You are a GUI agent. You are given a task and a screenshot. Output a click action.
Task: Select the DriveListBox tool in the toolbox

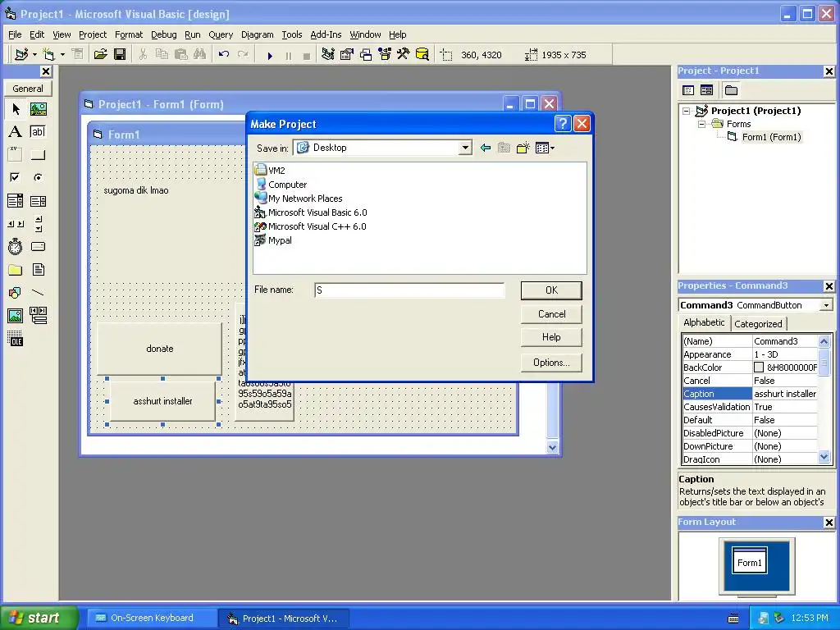click(38, 246)
